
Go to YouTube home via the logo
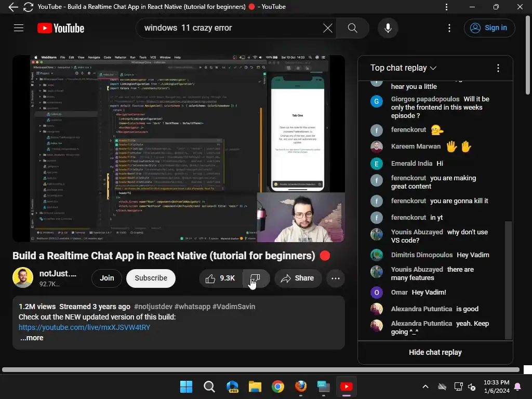(x=61, y=28)
